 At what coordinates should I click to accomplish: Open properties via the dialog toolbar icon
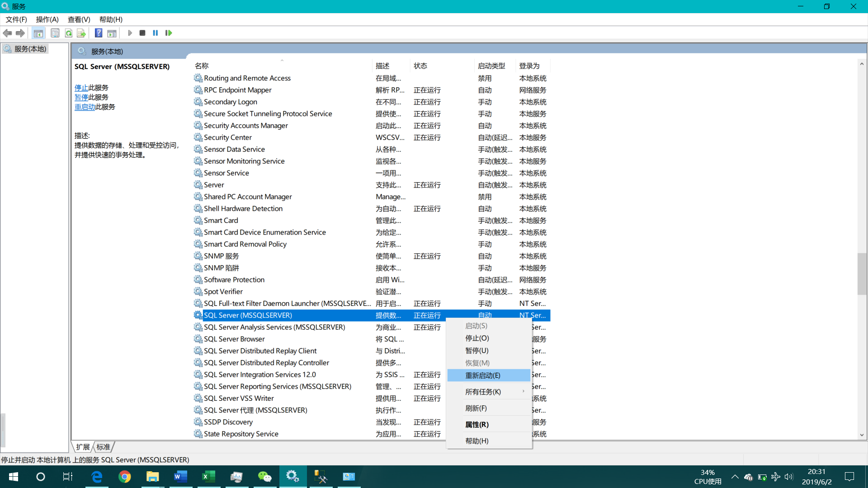(x=55, y=33)
